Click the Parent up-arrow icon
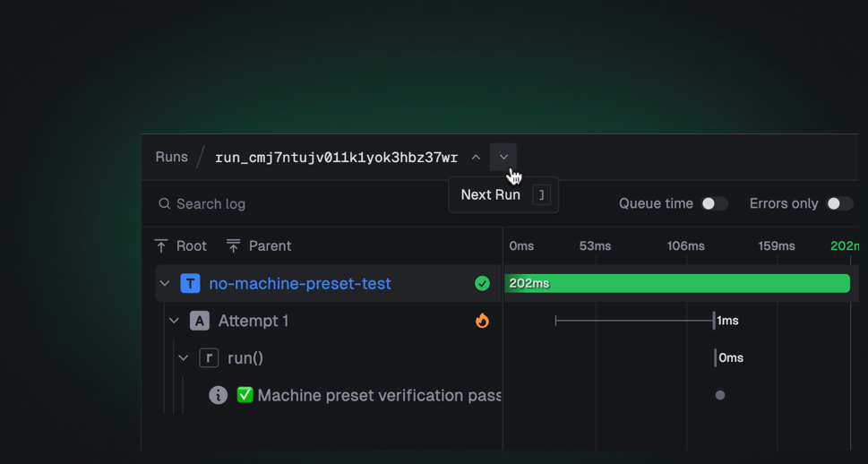Screen dimensions: 868x464 pyautogui.click(x=233, y=245)
